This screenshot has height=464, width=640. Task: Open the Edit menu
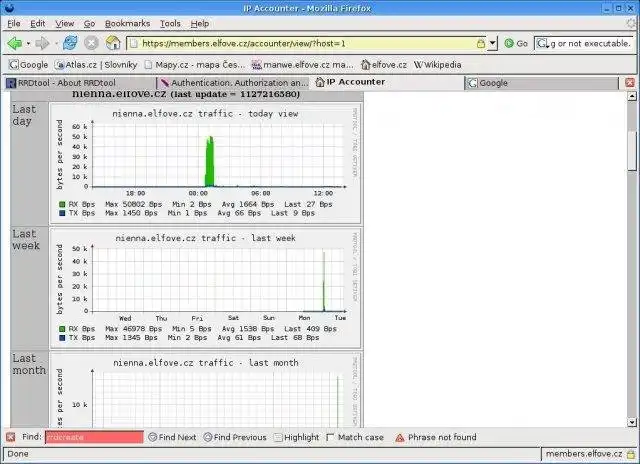point(38,24)
